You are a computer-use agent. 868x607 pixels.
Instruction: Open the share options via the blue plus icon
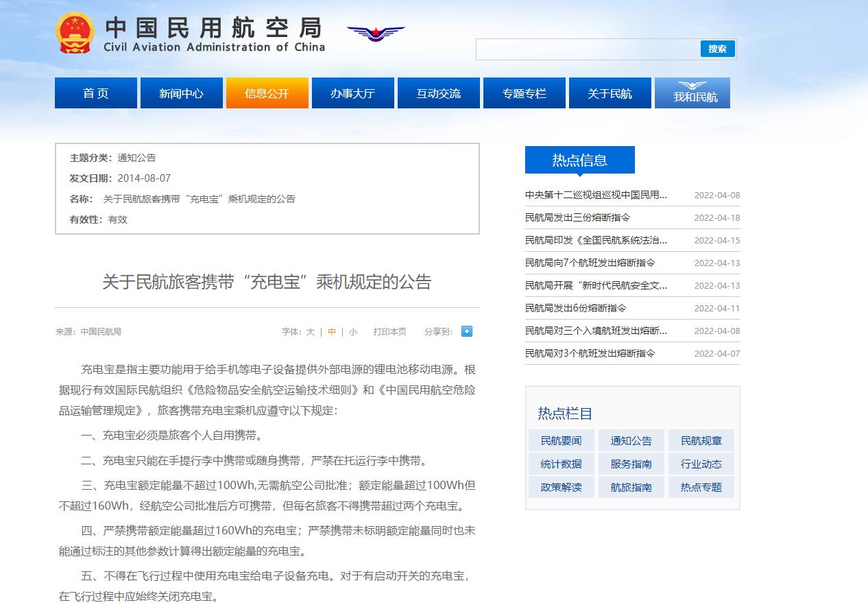[466, 331]
